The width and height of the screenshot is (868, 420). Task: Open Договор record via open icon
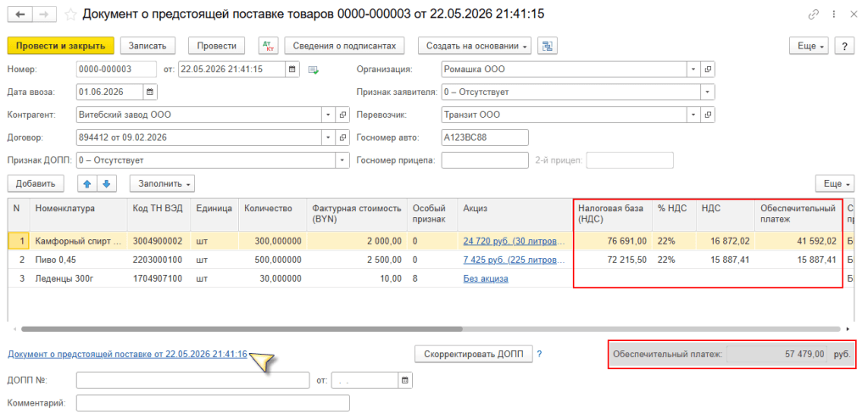[342, 137]
